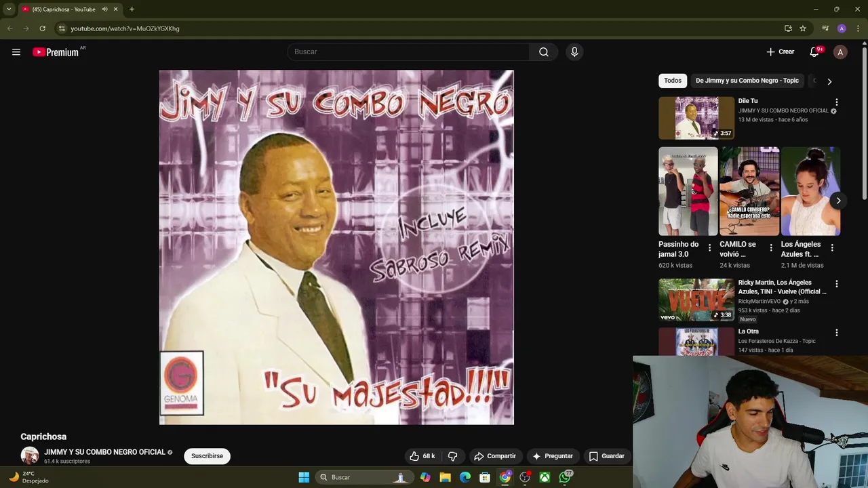The height and width of the screenshot is (488, 868).
Task: Open the browser media control icon
Action: point(825,28)
